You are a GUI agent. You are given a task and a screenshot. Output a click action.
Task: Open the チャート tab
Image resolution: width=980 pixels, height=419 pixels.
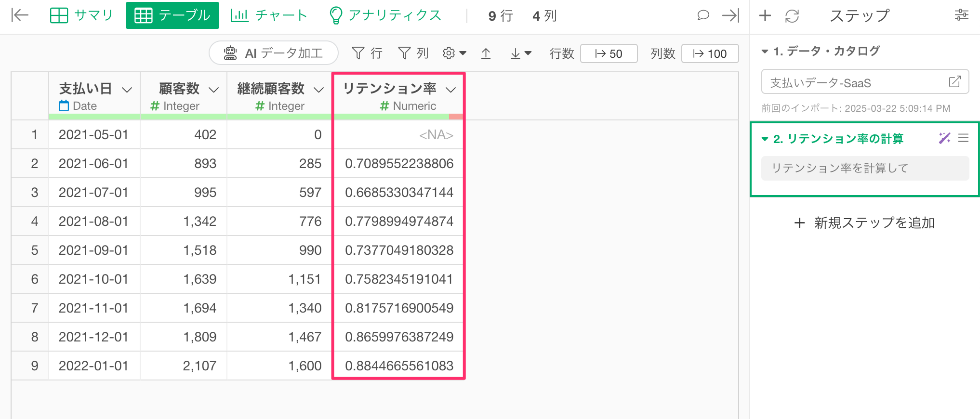[269, 15]
